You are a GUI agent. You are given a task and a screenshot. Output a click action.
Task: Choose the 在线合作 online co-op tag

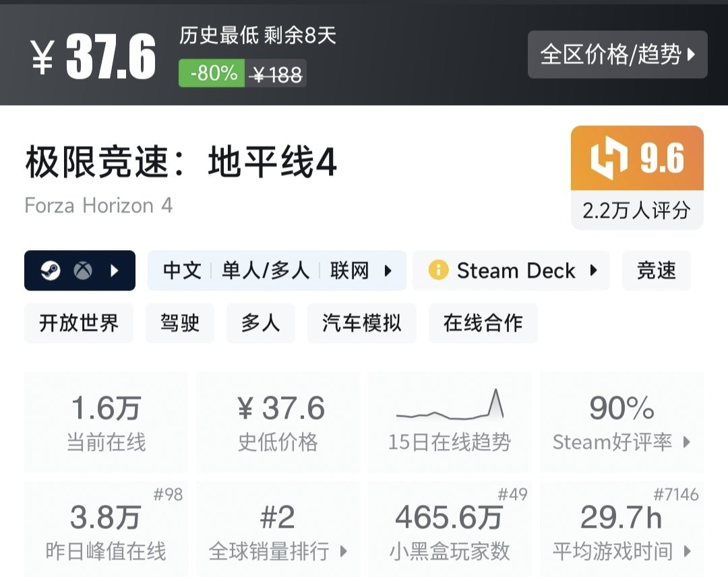483,323
